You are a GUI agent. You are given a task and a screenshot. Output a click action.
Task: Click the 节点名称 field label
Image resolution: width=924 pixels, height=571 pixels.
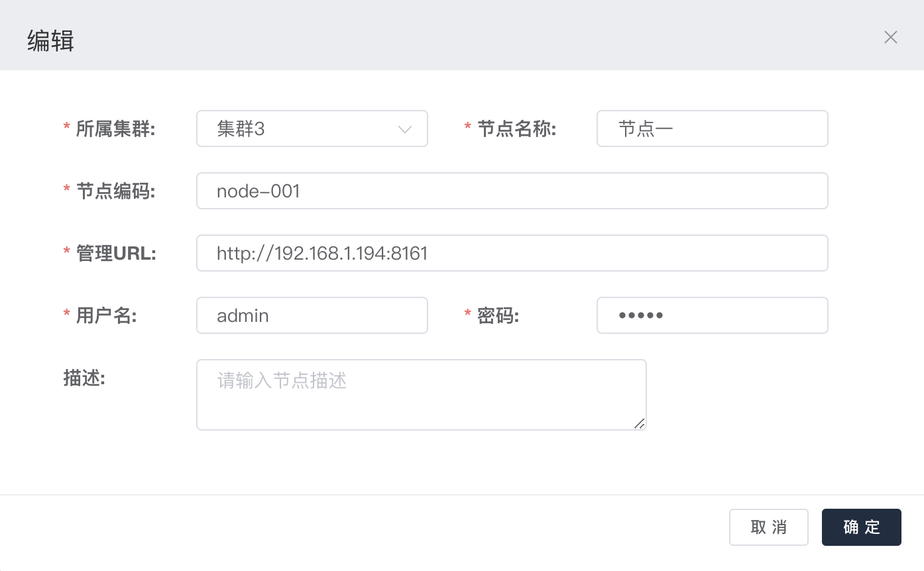tap(516, 129)
